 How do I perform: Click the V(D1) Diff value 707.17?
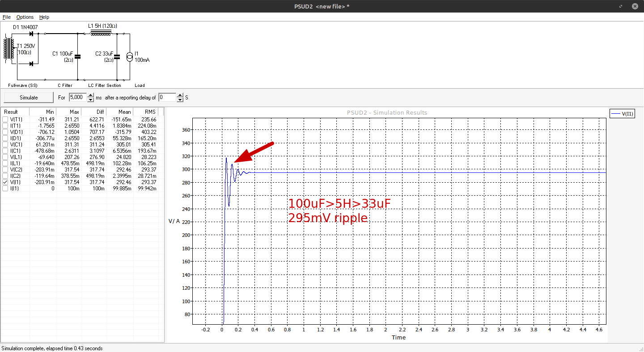tap(97, 132)
